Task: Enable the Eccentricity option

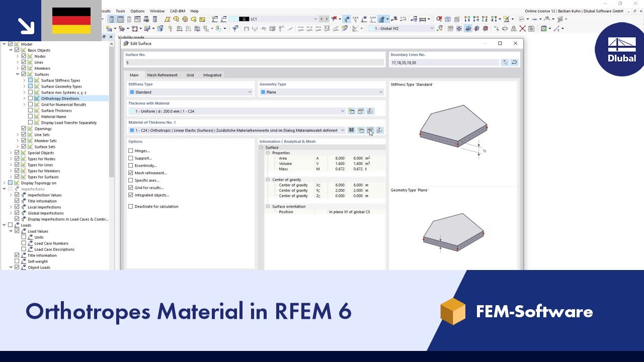Action: 131,165
